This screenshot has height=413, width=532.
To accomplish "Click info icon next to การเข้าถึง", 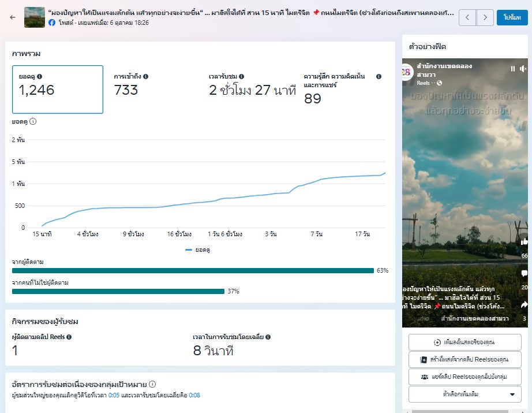I will point(146,76).
